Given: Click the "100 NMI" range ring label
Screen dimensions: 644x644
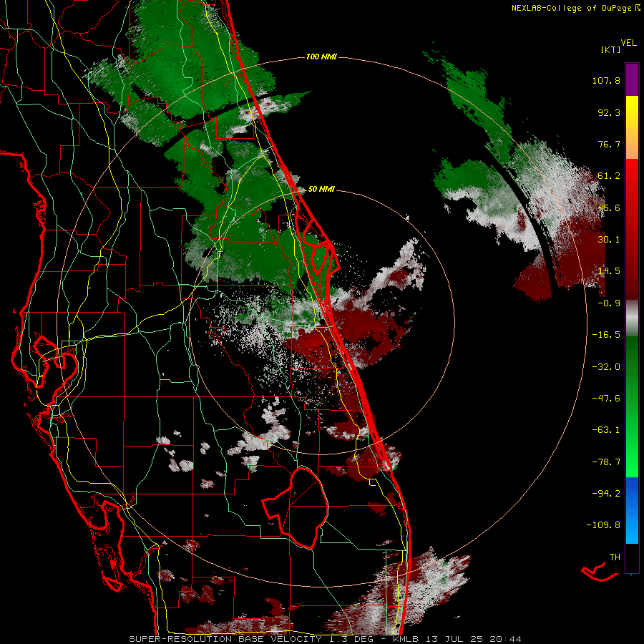Looking at the screenshot, I should pos(321,57).
